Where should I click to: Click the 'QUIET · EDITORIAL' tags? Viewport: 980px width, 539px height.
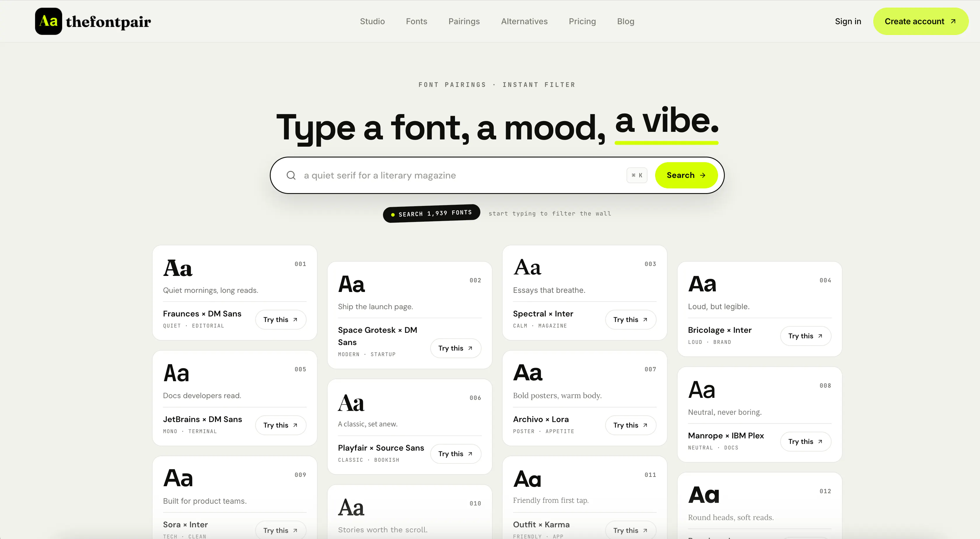(x=194, y=326)
